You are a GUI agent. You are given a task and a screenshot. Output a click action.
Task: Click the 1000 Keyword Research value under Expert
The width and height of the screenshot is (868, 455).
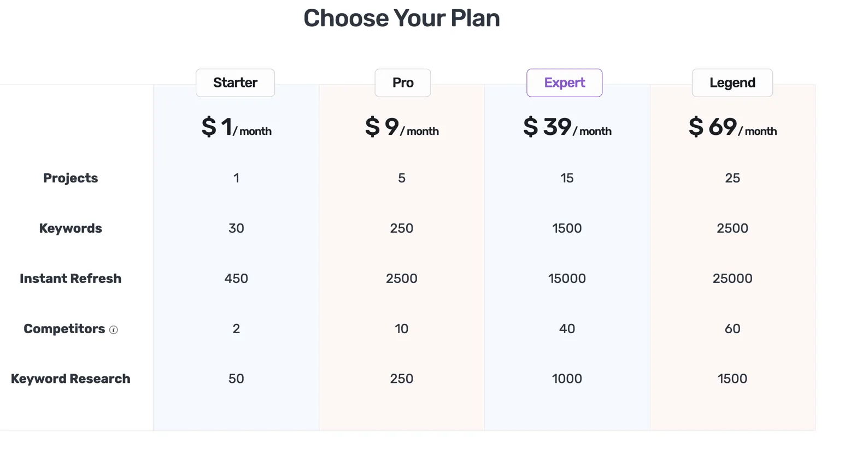pos(567,378)
